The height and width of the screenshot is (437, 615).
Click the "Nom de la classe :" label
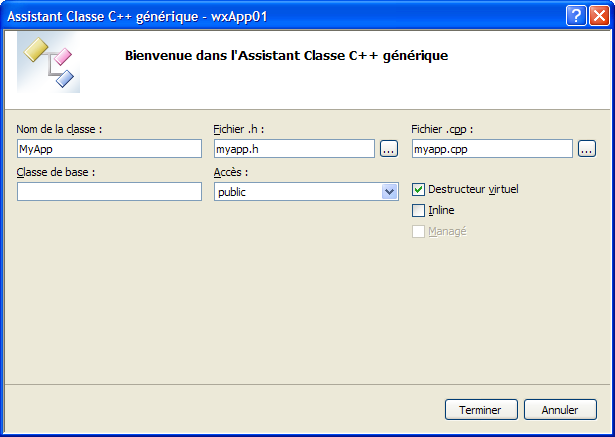(60, 129)
